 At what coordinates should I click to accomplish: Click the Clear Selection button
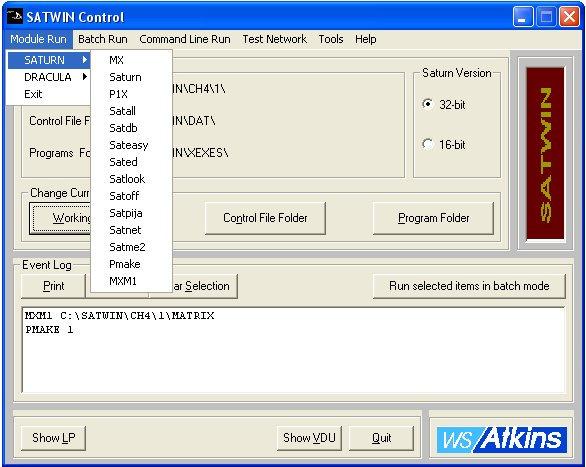click(x=205, y=286)
